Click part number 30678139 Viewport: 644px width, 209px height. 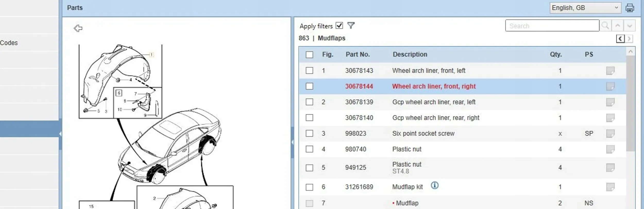pos(359,102)
